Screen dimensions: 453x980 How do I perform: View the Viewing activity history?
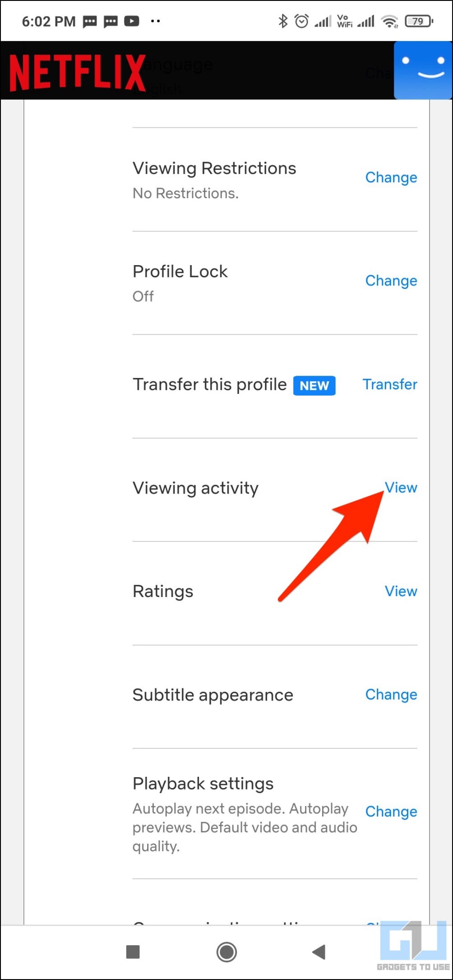click(x=401, y=488)
